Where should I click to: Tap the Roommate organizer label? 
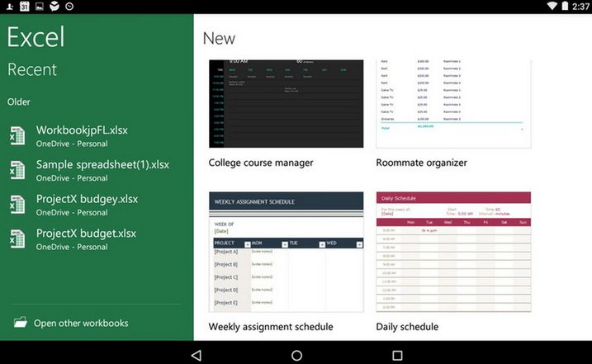point(421,163)
